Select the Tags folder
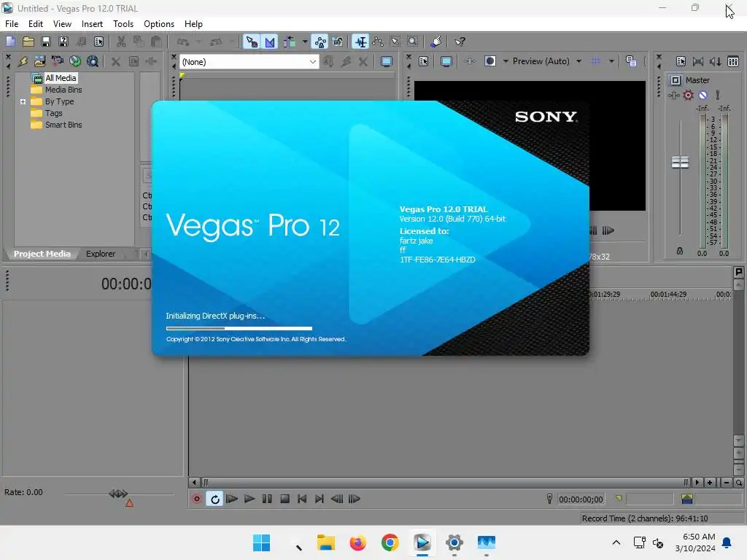The width and height of the screenshot is (747, 560). coord(54,113)
